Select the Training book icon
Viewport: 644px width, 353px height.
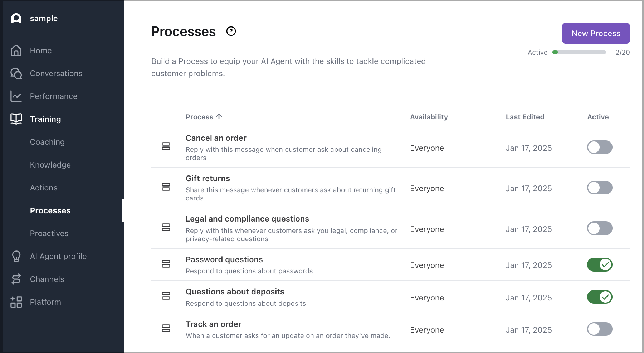pyautogui.click(x=16, y=119)
